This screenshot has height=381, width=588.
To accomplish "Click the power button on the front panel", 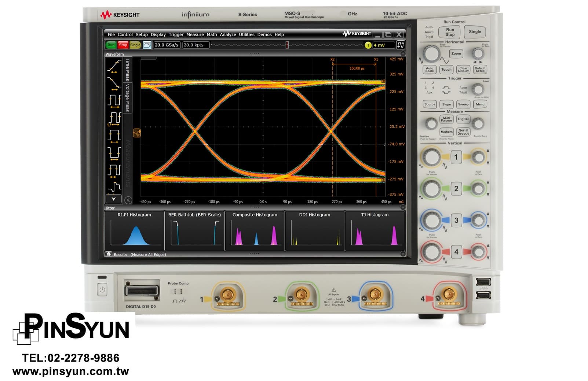I will click(x=102, y=290).
